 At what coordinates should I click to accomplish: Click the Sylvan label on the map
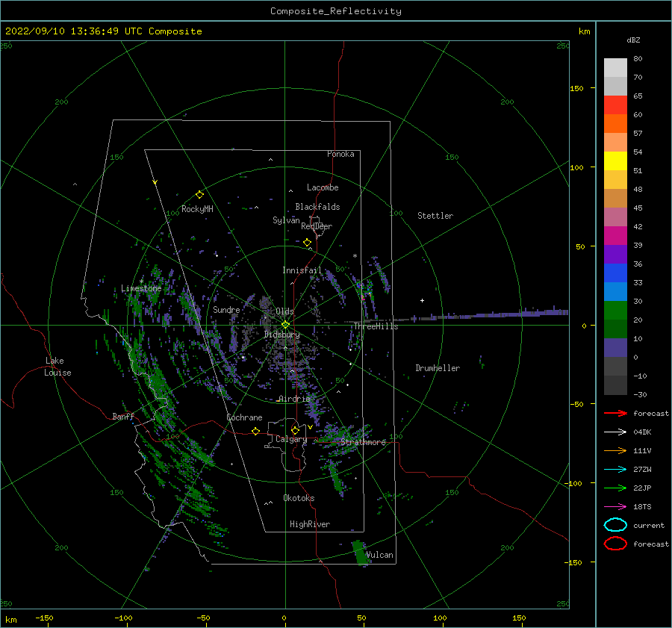click(286, 220)
